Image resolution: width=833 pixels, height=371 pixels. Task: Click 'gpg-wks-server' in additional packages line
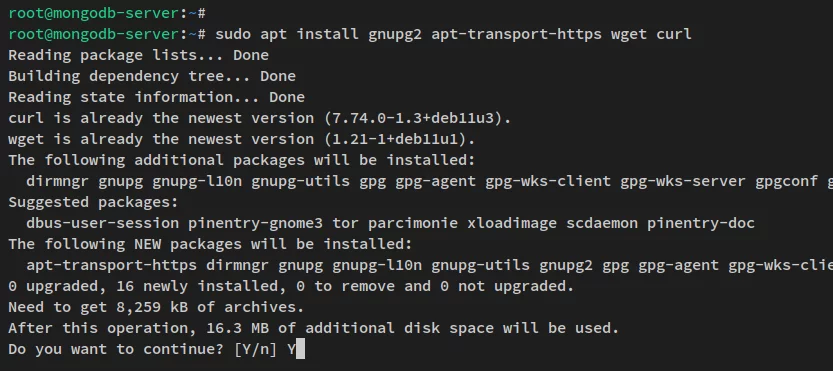[683, 181]
